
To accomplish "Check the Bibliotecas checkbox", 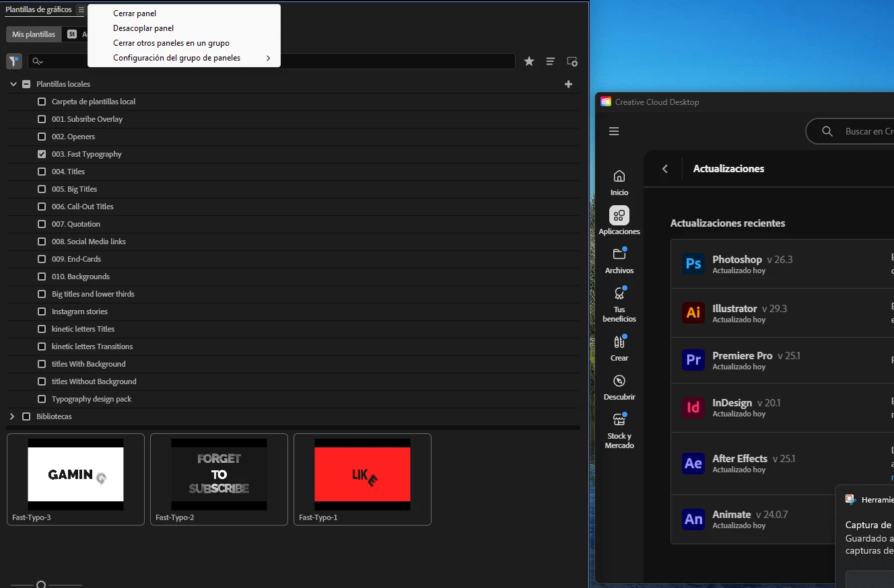I will pyautogui.click(x=26, y=416).
